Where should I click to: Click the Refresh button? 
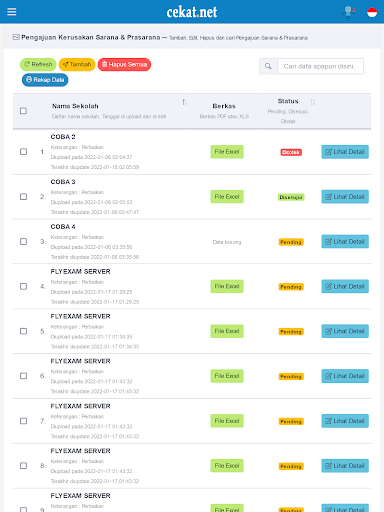(38, 64)
